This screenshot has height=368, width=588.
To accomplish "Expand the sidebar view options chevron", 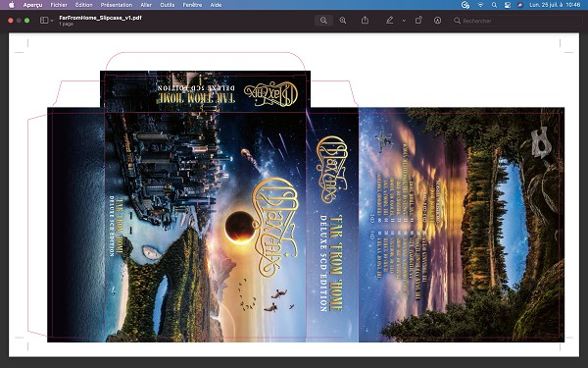I will click(52, 21).
